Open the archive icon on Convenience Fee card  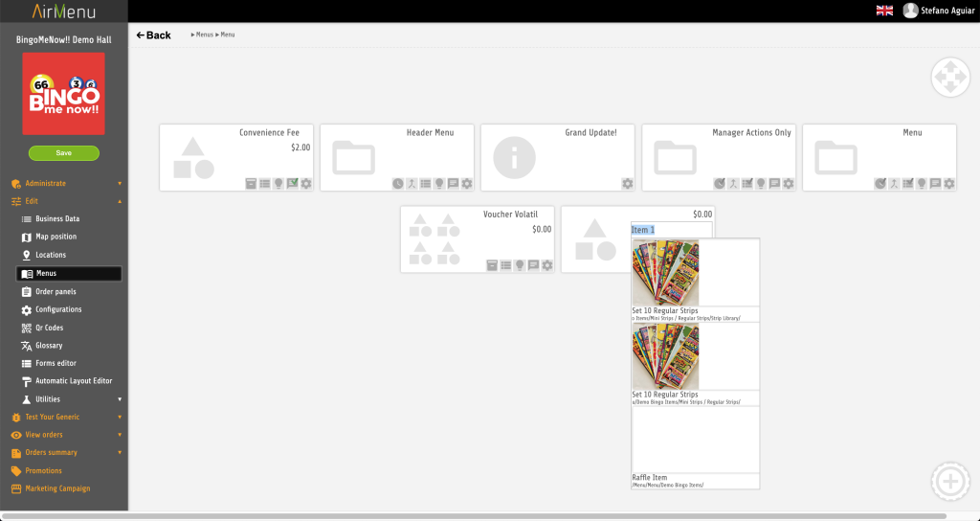tap(251, 184)
